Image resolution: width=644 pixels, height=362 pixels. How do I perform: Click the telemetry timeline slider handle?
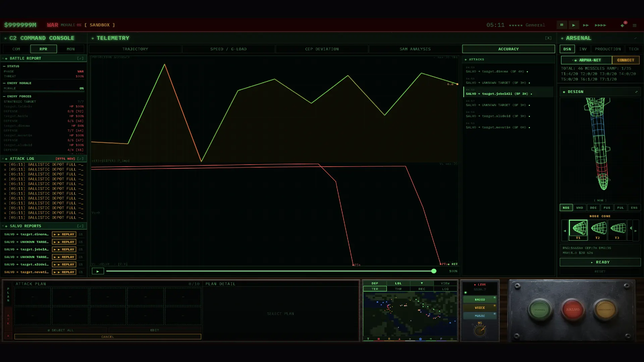click(x=434, y=271)
